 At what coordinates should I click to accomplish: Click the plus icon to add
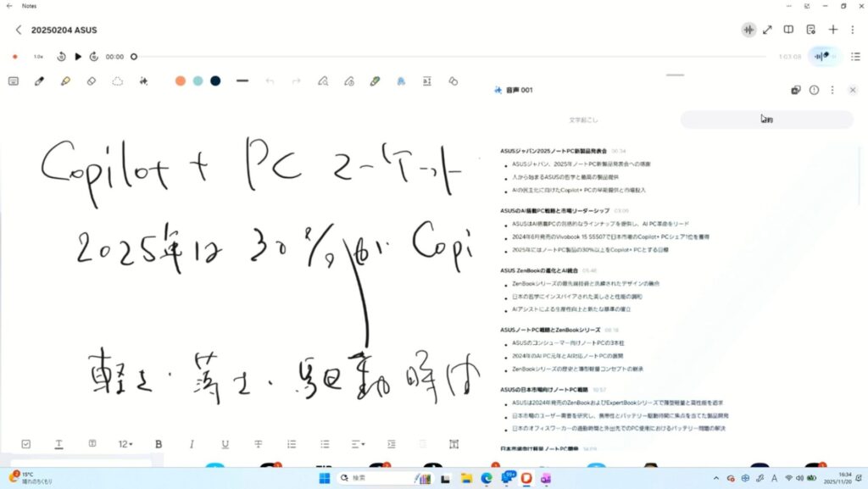pyautogui.click(x=833, y=30)
